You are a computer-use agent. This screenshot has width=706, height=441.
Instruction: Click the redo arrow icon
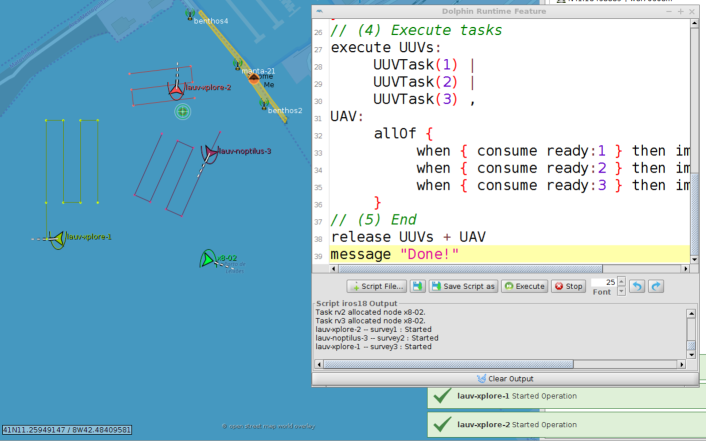click(656, 286)
